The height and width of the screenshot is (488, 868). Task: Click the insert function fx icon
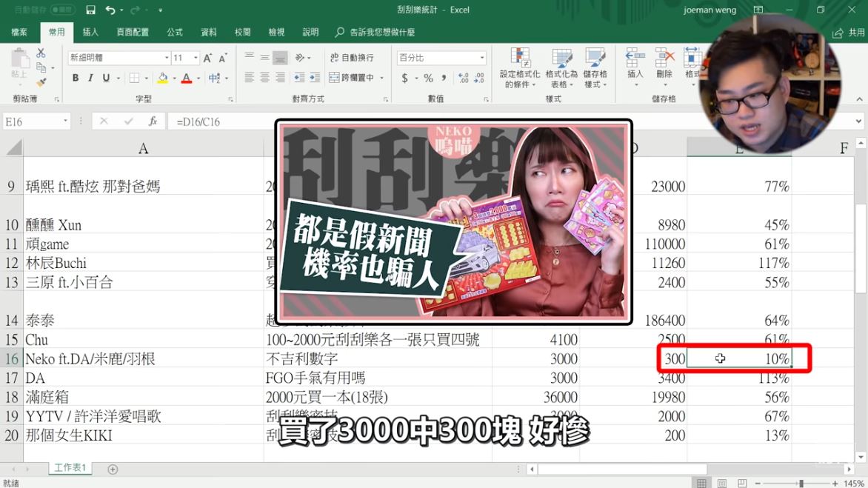(x=153, y=121)
